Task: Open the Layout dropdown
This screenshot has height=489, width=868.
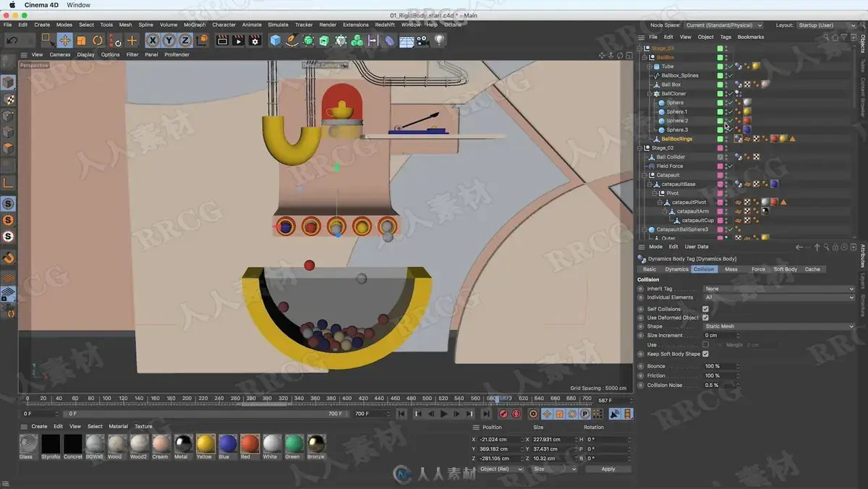Action: (x=826, y=25)
